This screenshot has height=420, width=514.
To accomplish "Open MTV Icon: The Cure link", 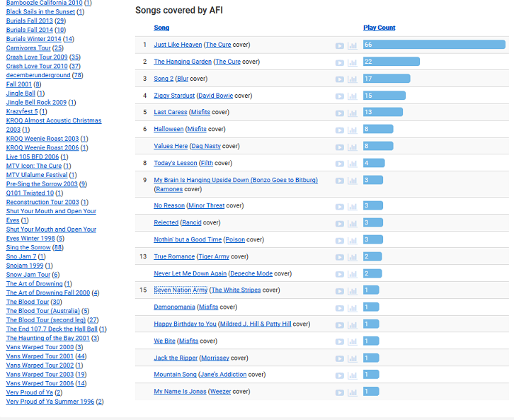I will (34, 166).
